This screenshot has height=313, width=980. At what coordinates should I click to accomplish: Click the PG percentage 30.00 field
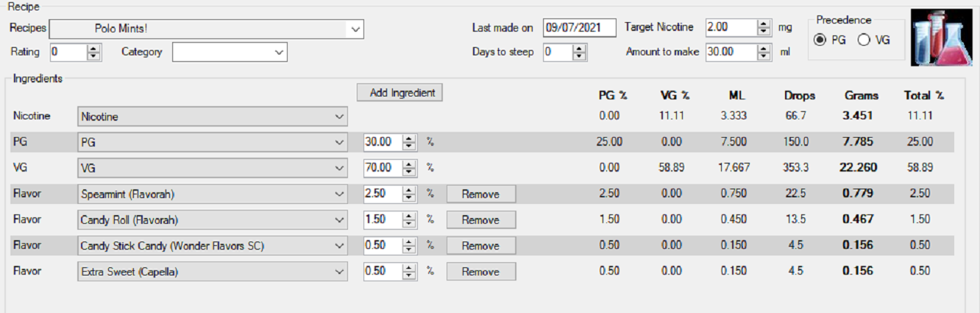[391, 142]
